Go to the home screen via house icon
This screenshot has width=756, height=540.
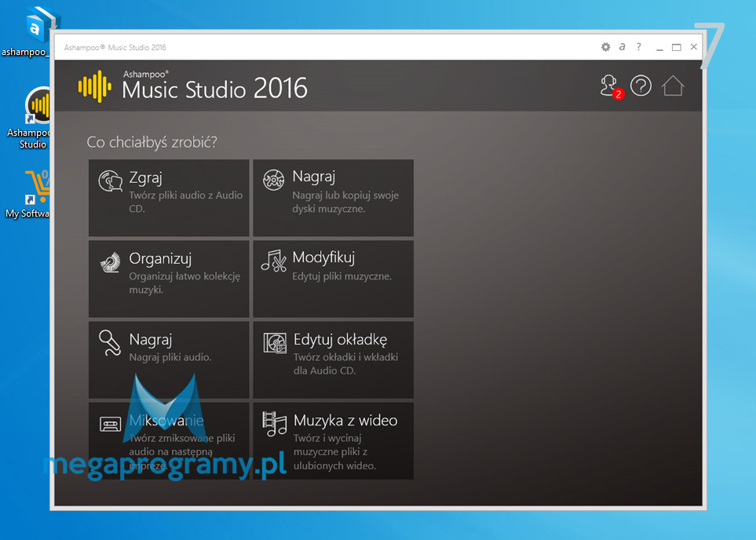point(673,86)
